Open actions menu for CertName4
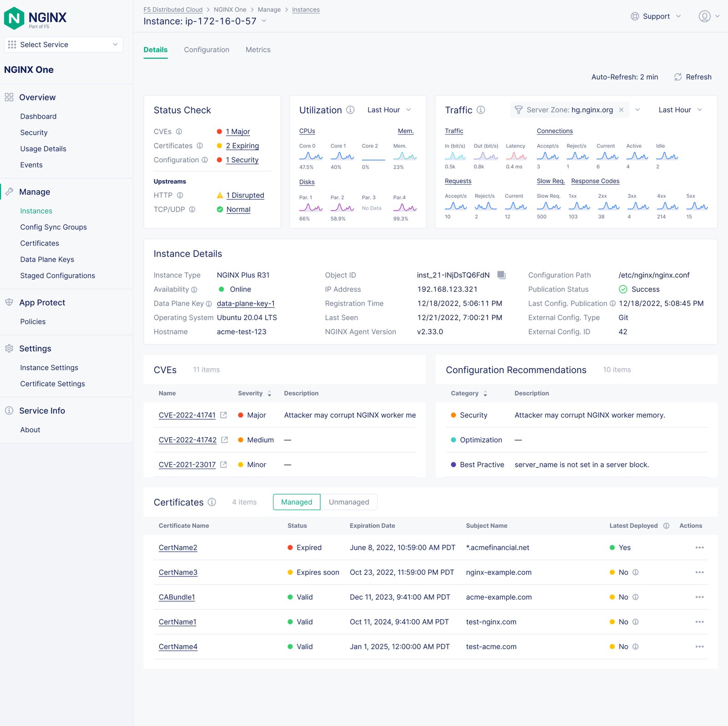The image size is (728, 726). [x=699, y=646]
